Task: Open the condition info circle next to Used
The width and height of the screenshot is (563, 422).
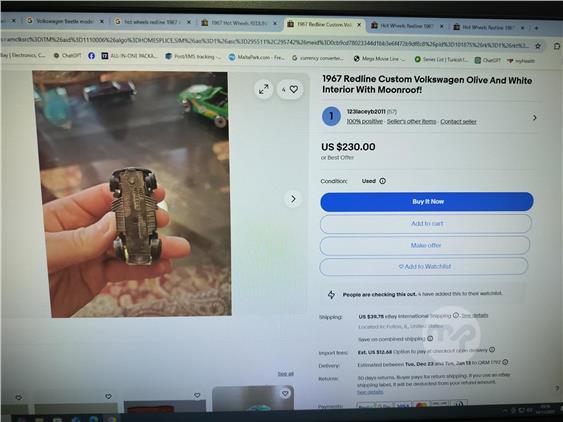Action: pyautogui.click(x=383, y=181)
